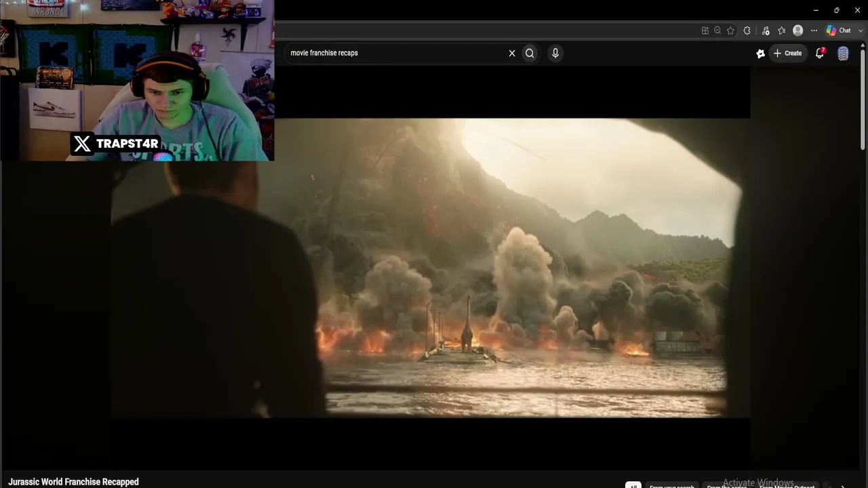Open YouTube notifications bell
The image size is (868, 488).
[x=820, y=53]
